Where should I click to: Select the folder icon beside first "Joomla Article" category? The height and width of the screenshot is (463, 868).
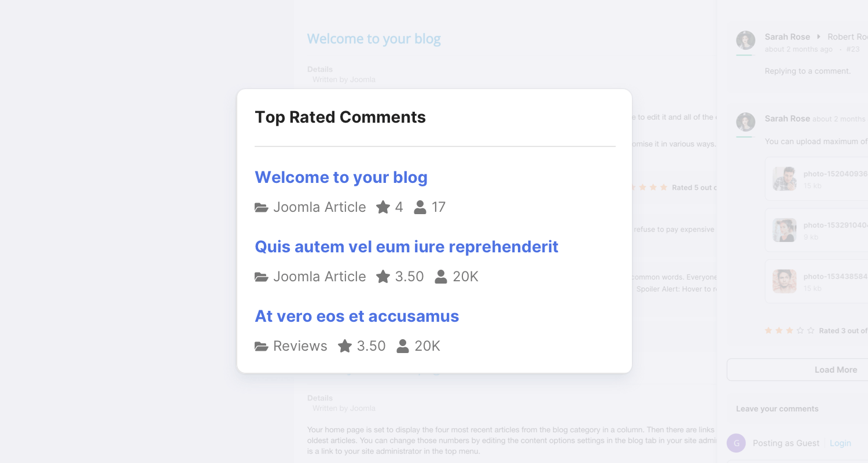click(x=261, y=207)
